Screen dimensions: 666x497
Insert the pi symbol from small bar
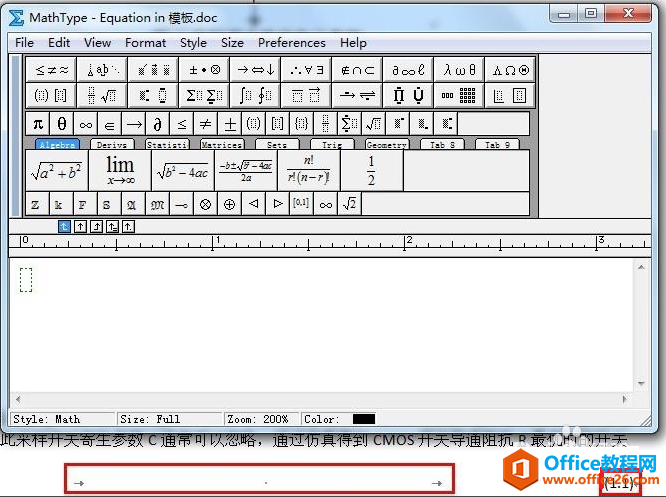pyautogui.click(x=38, y=124)
